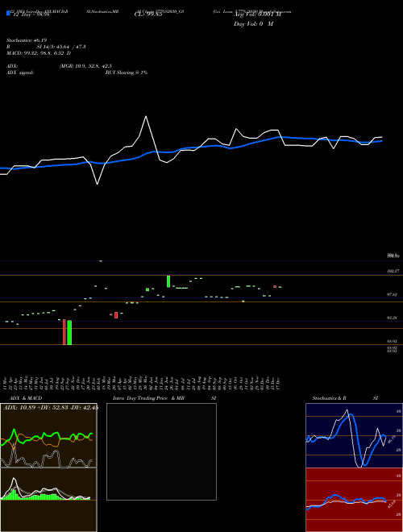Click the '17 Dec' last date on the axis
The height and width of the screenshot is (532, 403).
point(278,384)
